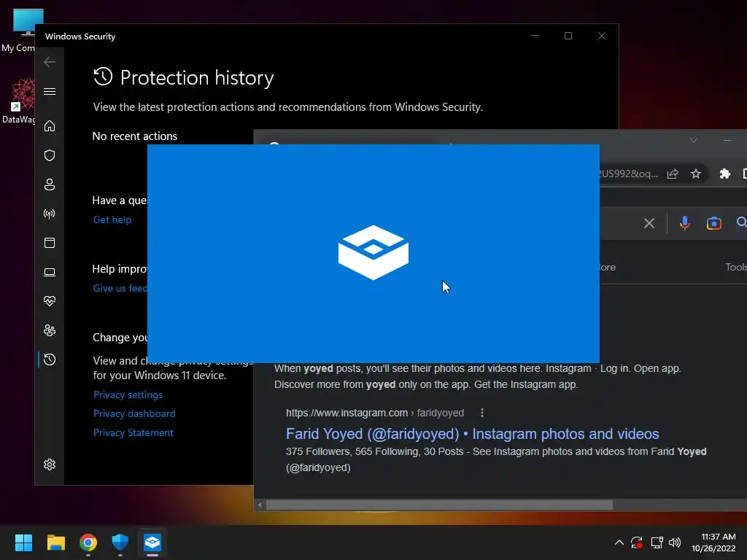Screen dimensions: 747x560
Task: Click the No recent actions text
Action: [135, 136]
